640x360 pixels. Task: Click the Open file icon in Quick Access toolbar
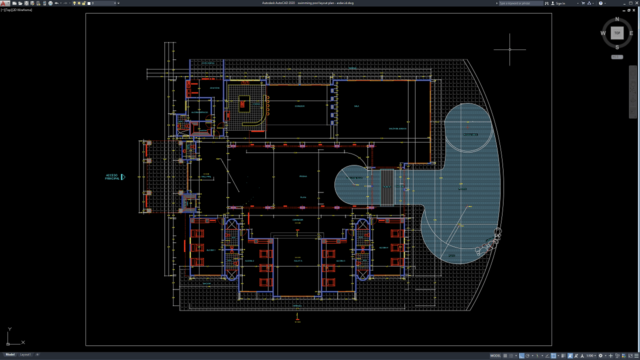(x=20, y=3)
